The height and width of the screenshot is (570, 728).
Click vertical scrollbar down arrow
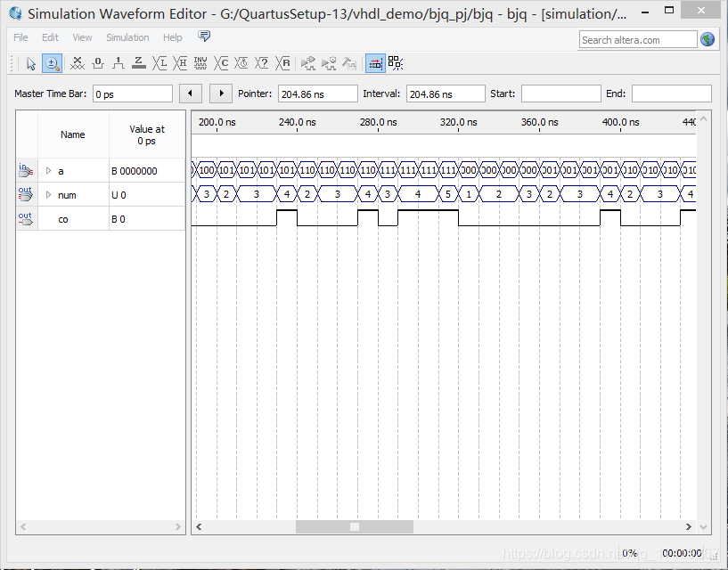[703, 527]
